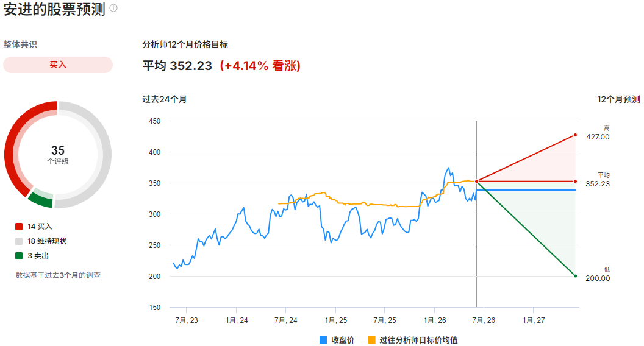Image resolution: width=644 pixels, height=346 pixels.
Task: Click the info icon beside 安进的股票预测 title
Action: [x=114, y=8]
